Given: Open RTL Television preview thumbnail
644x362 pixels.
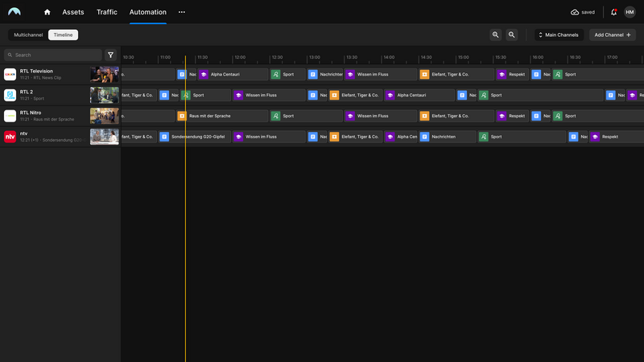Looking at the screenshot, I should [x=105, y=74].
